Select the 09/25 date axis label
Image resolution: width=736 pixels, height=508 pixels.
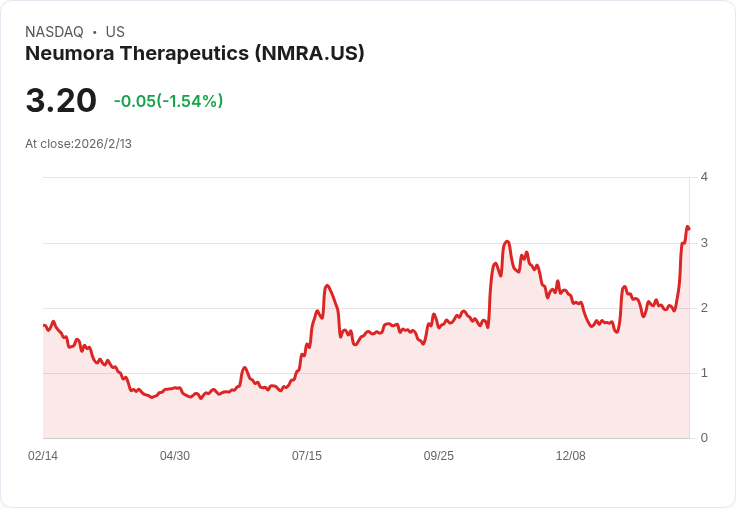point(439,455)
